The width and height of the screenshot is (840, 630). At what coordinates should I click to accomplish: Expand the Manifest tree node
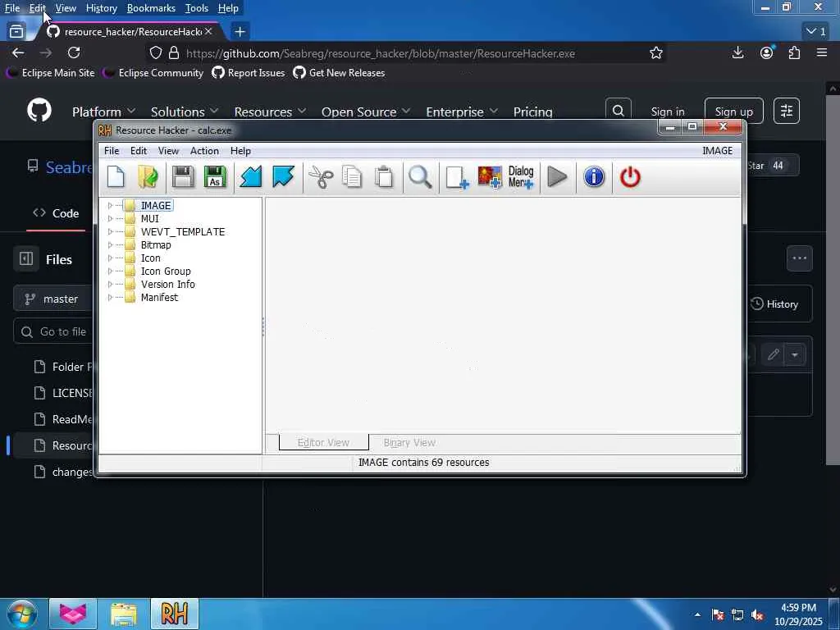[x=110, y=297]
